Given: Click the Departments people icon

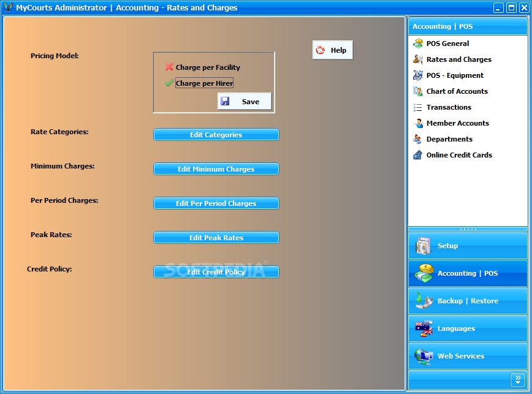Looking at the screenshot, I should [417, 139].
